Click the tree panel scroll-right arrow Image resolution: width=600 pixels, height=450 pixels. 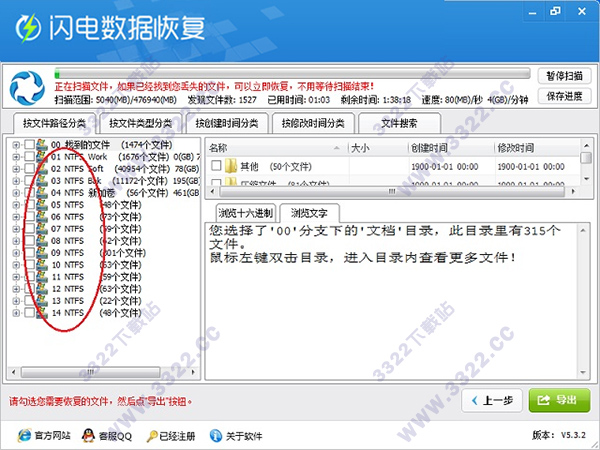click(x=193, y=372)
